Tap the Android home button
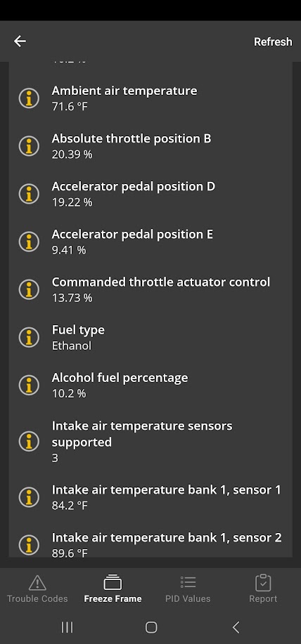Screen dimensions: 301x644 coord(151,627)
